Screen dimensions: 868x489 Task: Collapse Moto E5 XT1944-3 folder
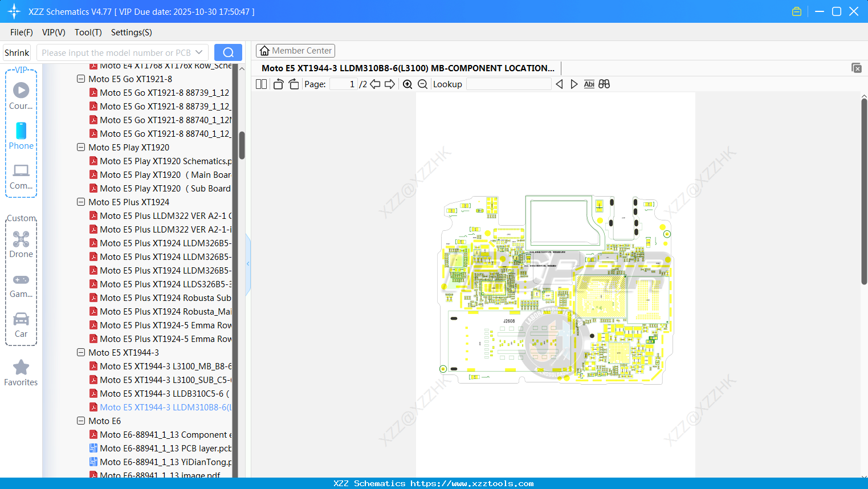(x=81, y=352)
